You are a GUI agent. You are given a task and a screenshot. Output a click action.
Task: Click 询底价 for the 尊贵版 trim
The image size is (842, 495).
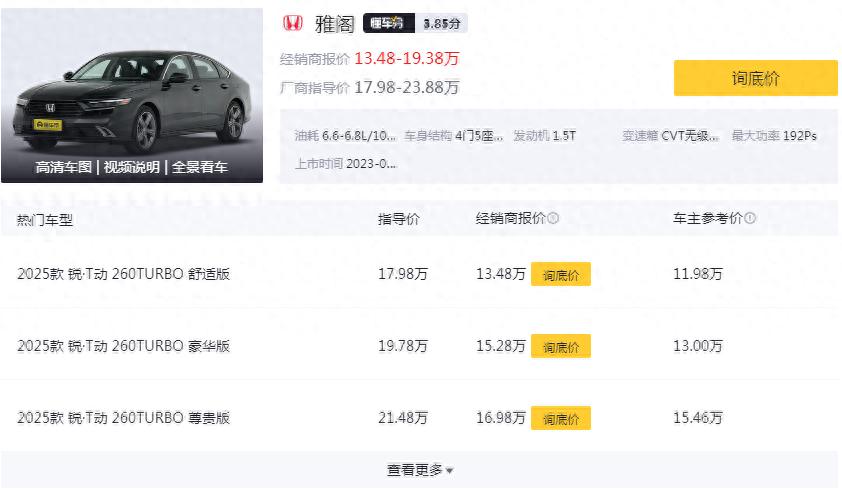[x=560, y=418]
